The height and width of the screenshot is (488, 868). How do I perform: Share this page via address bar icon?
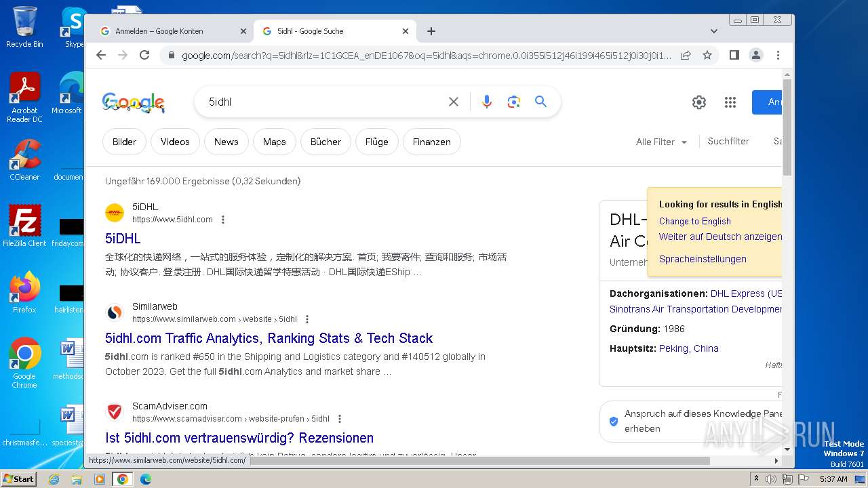click(x=686, y=55)
